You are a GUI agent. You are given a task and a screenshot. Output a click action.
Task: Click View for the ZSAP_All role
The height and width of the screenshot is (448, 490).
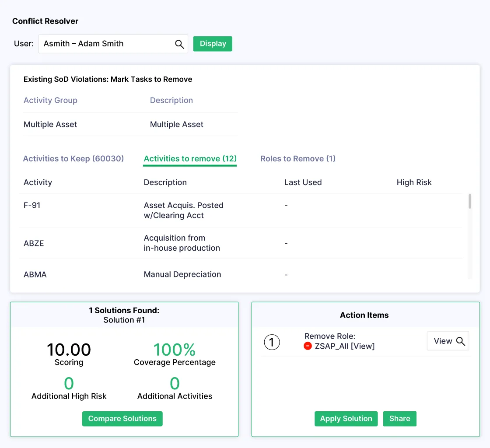tap(448, 341)
